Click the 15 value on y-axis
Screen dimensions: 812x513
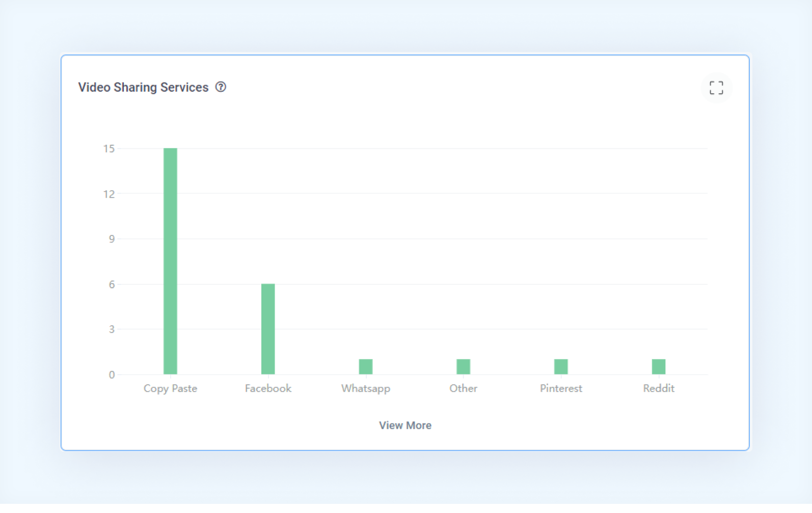coord(109,149)
